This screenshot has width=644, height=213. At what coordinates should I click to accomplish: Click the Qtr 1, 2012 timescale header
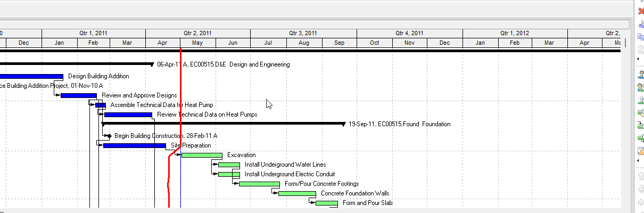(515, 33)
